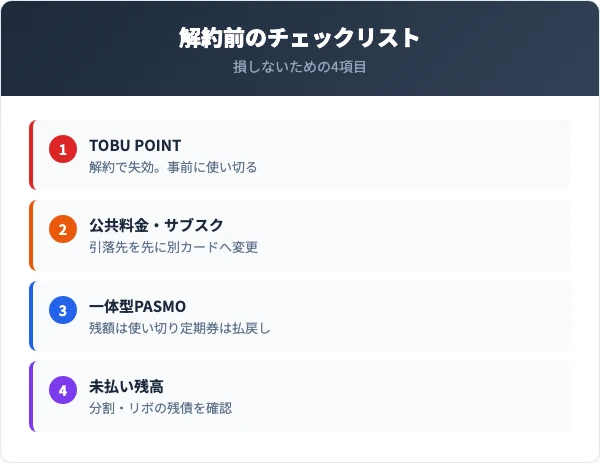Click the text 引落先を先に別カードへ変更
This screenshot has height=463, width=600.
point(173,247)
